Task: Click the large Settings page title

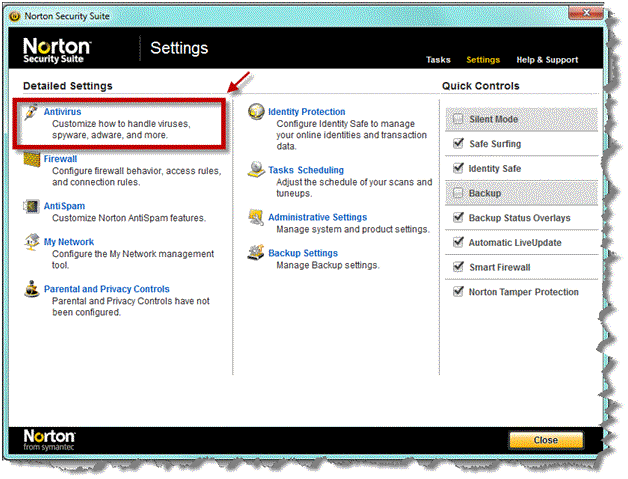Action: click(x=179, y=48)
